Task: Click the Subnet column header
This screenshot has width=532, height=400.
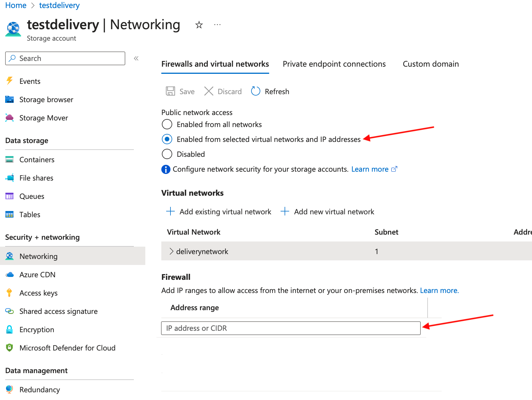Action: (x=386, y=232)
